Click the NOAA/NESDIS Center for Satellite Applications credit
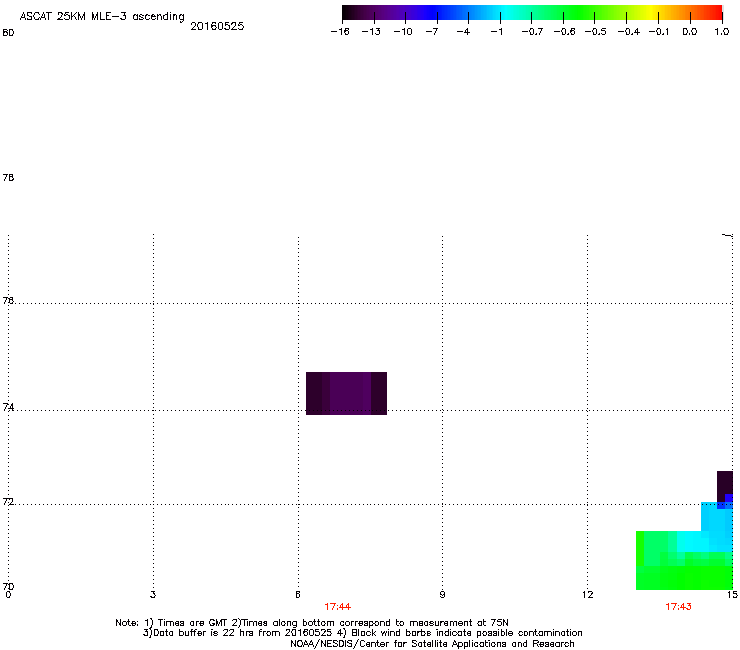The width and height of the screenshot is (740, 650). pyautogui.click(x=432, y=644)
